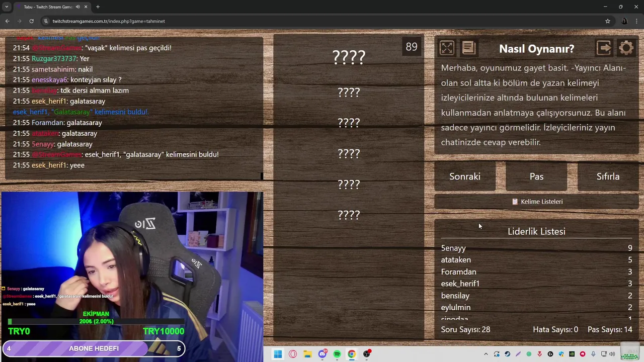Image resolution: width=644 pixels, height=362 pixels.
Task: Click microphone tray icon
Action: pyautogui.click(x=593, y=354)
